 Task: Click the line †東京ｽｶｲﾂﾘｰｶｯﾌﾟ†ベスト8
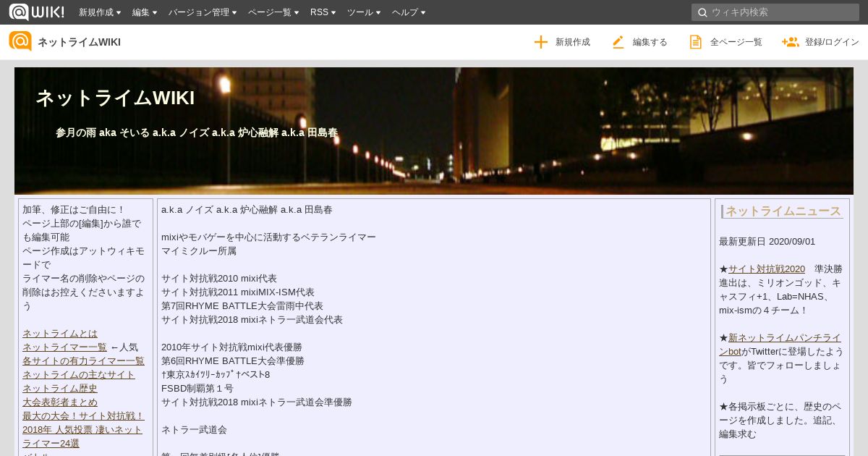(216, 375)
